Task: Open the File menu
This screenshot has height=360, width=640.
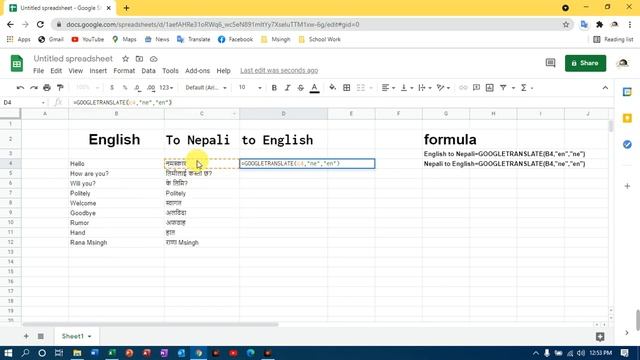Action: click(38, 71)
